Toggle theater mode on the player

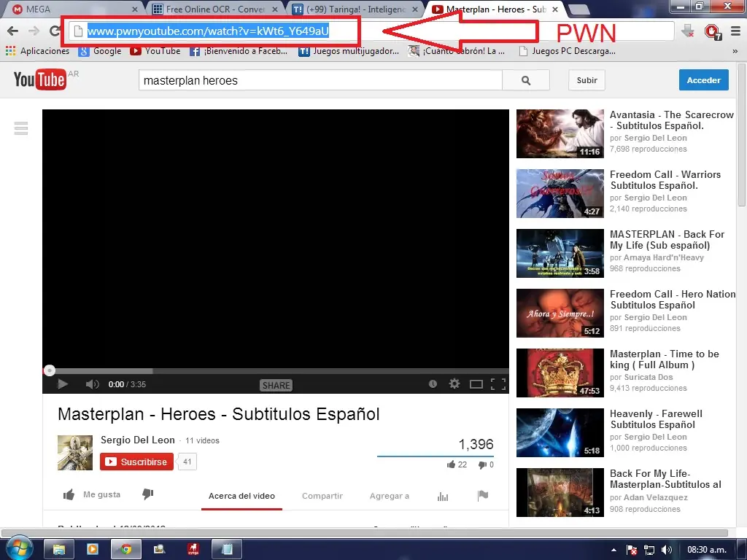coord(476,384)
